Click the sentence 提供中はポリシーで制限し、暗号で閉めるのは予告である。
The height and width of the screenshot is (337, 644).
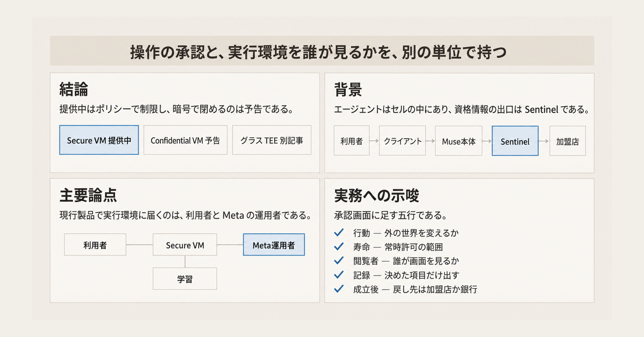coord(176,109)
